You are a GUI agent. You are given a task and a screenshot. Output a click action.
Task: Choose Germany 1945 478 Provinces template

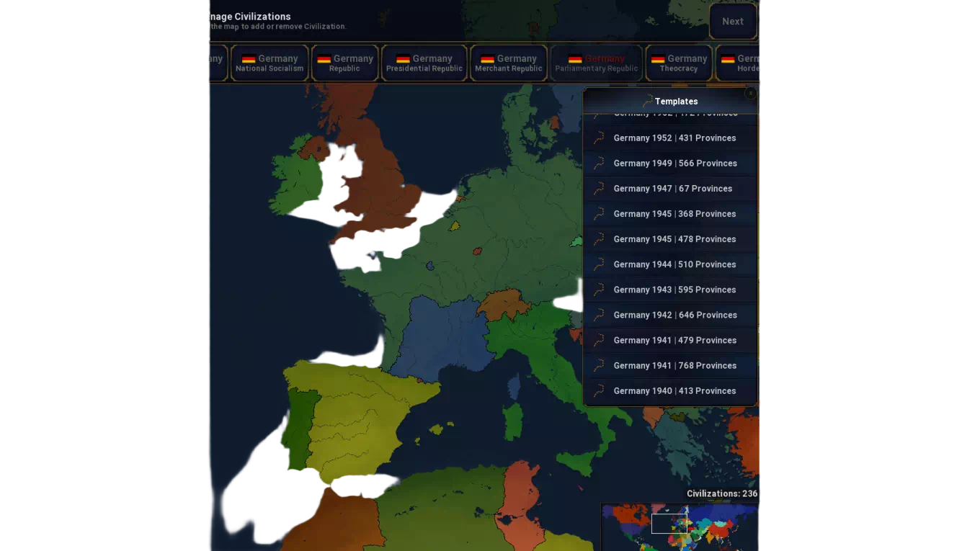click(x=674, y=239)
